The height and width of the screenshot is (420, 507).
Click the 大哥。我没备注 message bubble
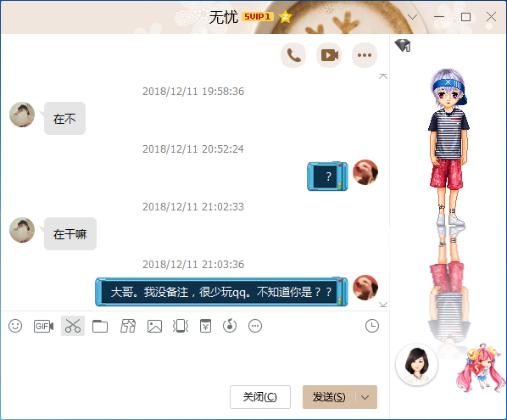coord(222,292)
